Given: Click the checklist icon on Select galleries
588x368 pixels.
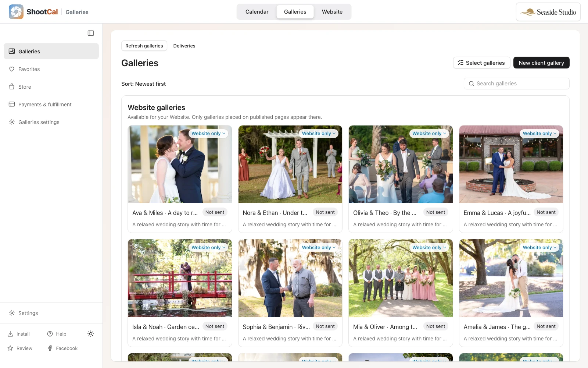Looking at the screenshot, I should tap(460, 63).
